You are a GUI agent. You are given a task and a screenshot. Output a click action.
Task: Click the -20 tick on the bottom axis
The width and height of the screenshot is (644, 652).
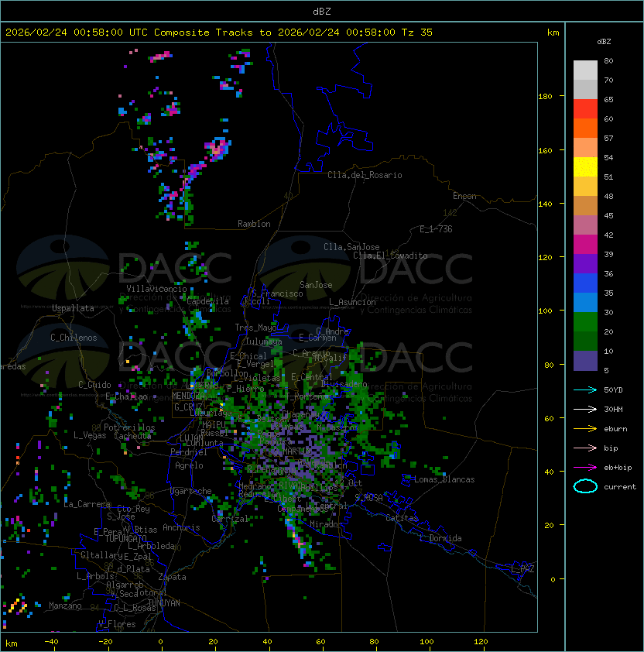pos(104,642)
